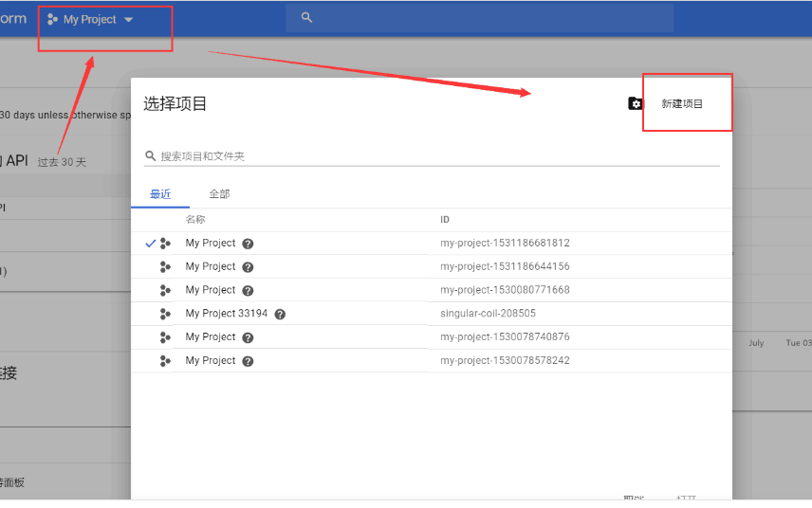Image resolution: width=812 pixels, height=508 pixels.
Task: Click project icon in singular-coil-208505 row
Action: click(165, 314)
